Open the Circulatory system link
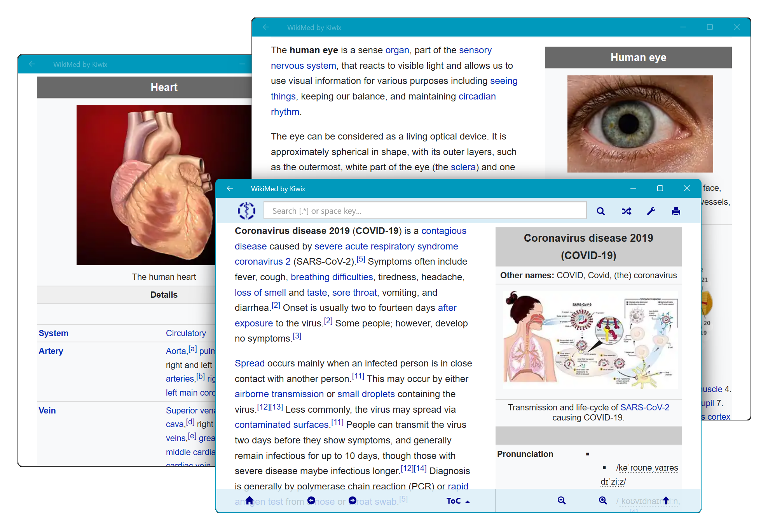768x532 pixels. pos(186,333)
